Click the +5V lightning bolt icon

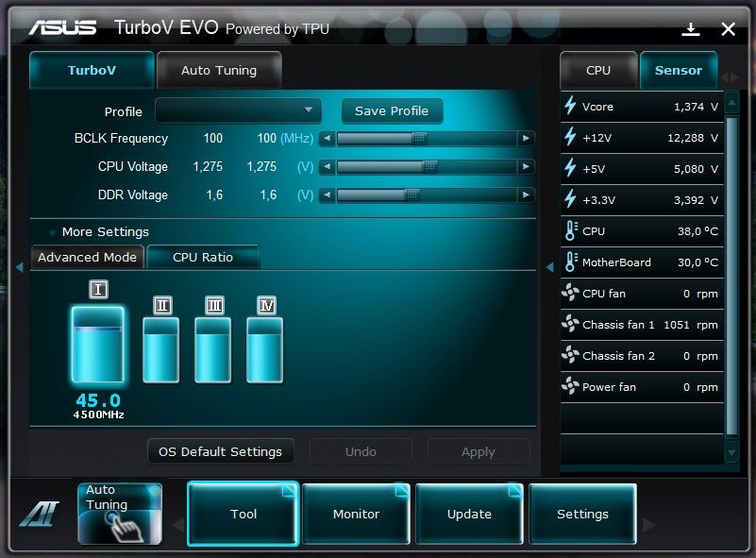coord(570,168)
